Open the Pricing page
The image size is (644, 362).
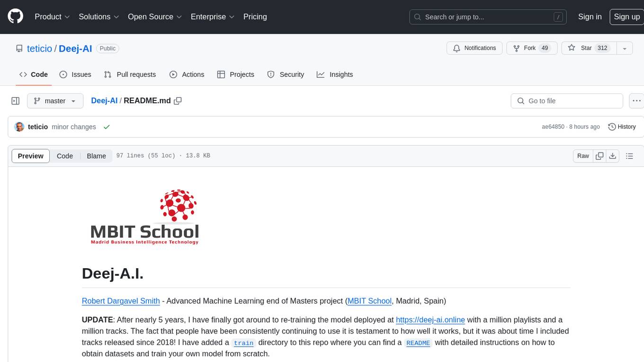click(x=255, y=17)
